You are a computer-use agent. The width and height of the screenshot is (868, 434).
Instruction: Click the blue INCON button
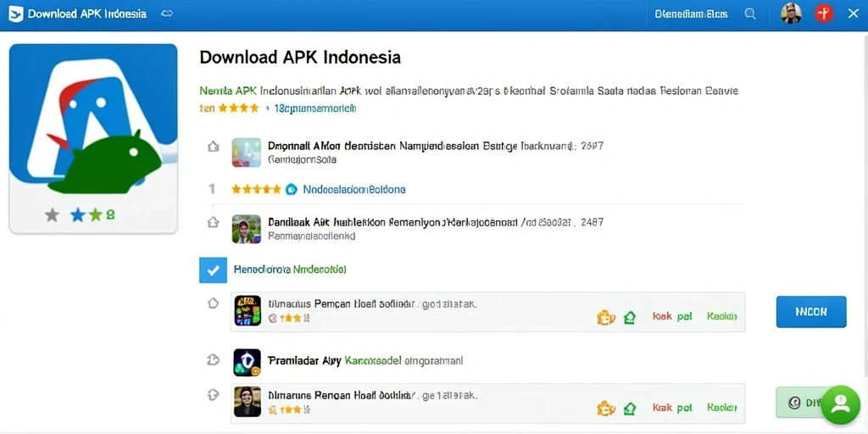coord(811,312)
